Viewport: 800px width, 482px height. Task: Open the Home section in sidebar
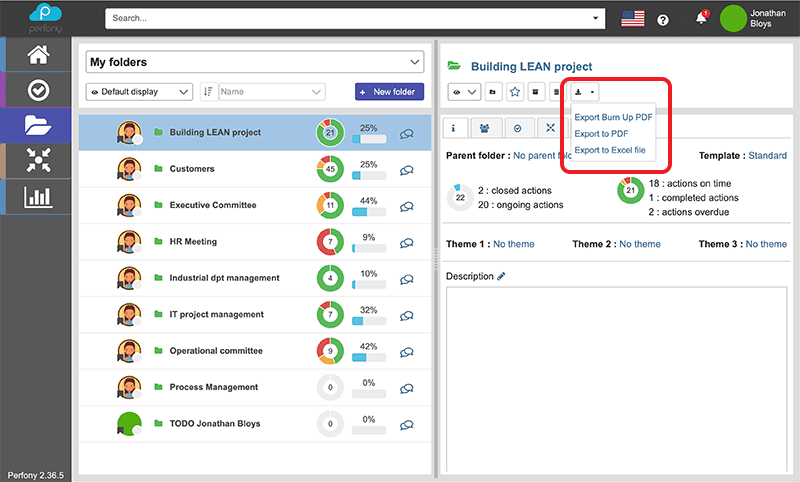[x=37, y=54]
